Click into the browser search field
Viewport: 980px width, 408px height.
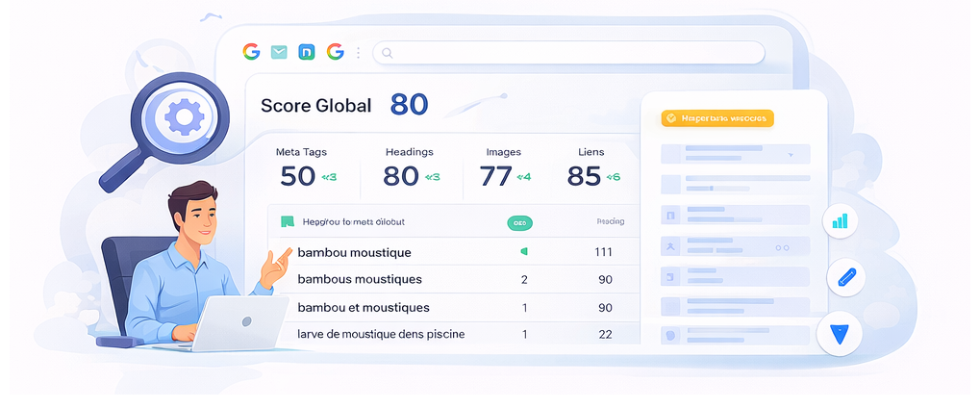568,53
